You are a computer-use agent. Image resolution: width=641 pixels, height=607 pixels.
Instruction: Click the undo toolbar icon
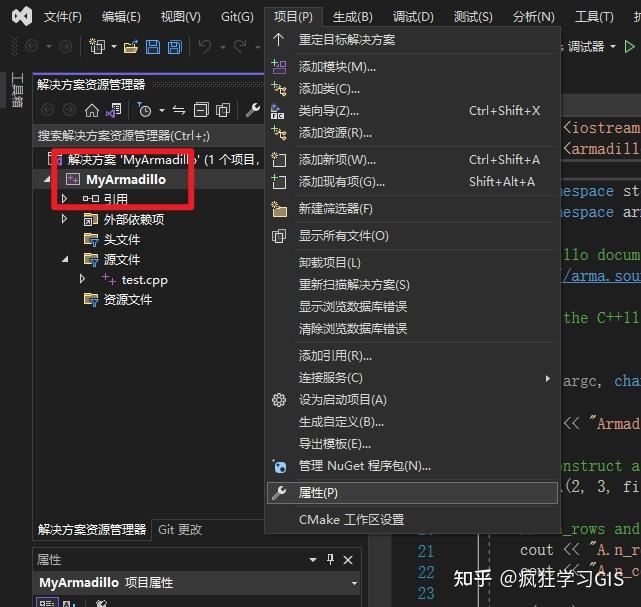205,47
